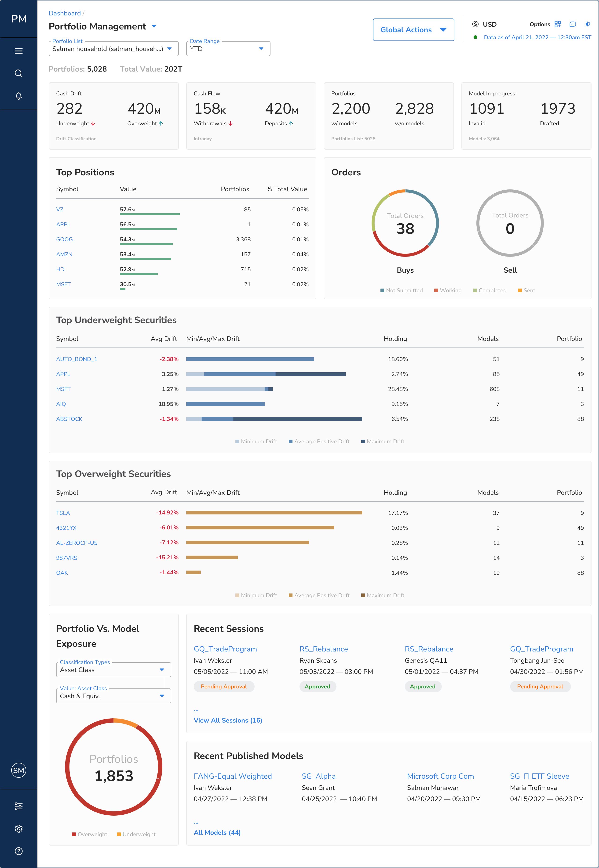Click All Models (44) link
The width and height of the screenshot is (599, 868).
tap(217, 832)
